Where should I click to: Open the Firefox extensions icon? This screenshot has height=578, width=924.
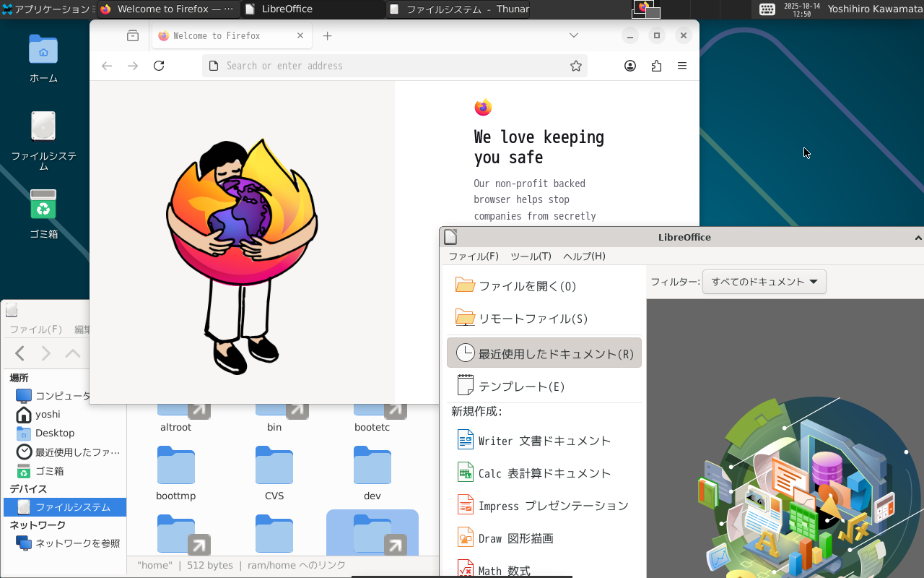coord(656,65)
